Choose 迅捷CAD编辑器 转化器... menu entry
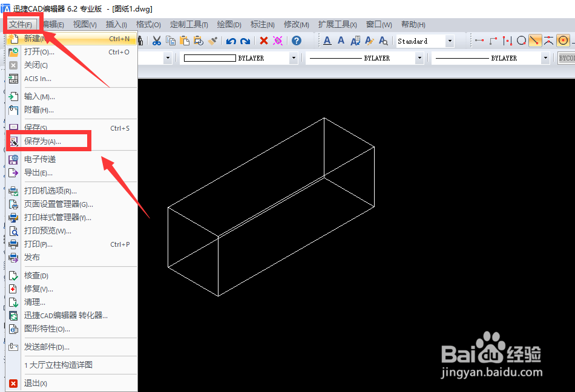Viewport: 575px width, 392px height. [71, 315]
